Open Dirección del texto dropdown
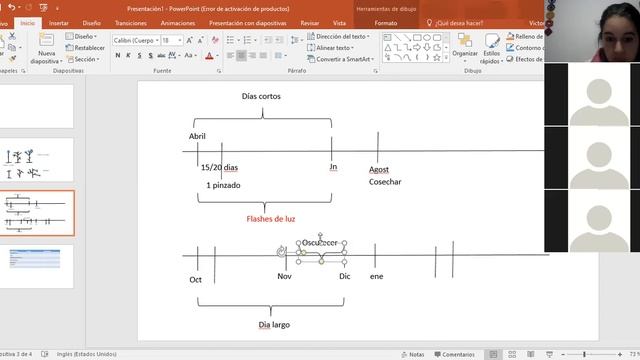 point(338,36)
